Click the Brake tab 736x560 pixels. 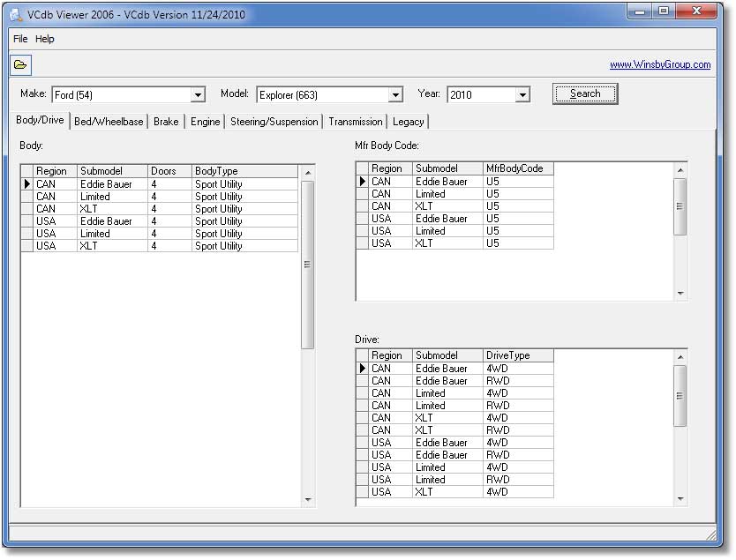coord(166,122)
